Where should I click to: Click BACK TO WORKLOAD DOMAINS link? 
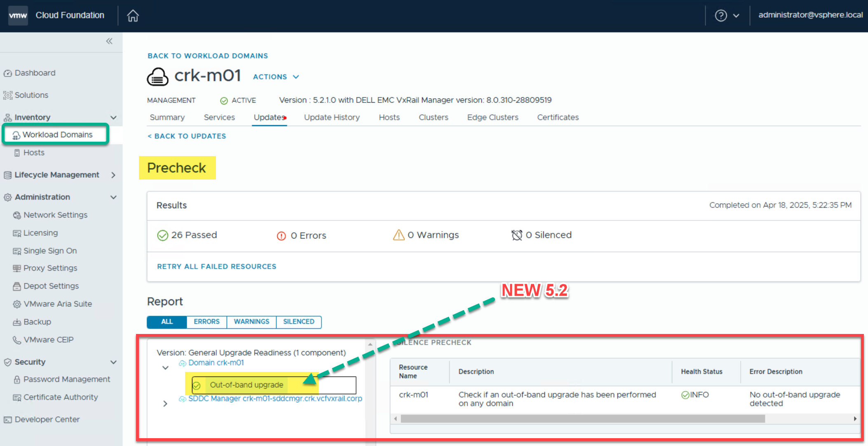click(x=208, y=56)
